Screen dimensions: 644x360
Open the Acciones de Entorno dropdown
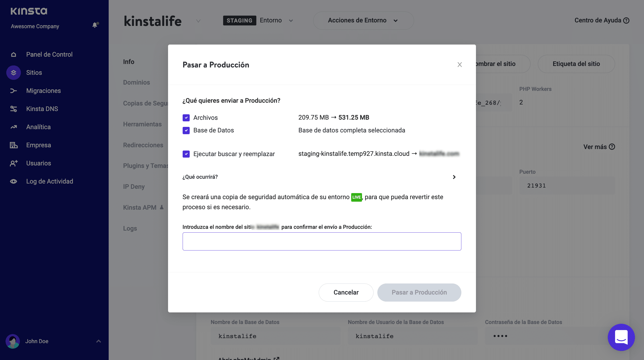pos(363,20)
